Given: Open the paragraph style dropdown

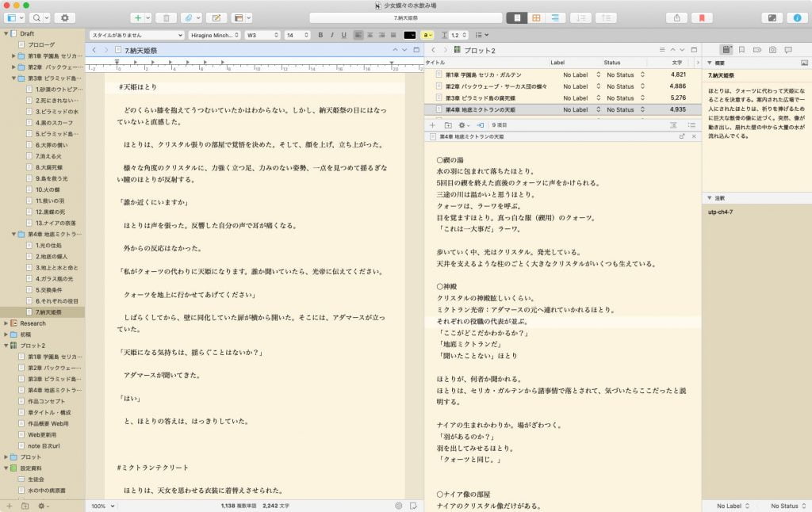Looking at the screenshot, I should [136, 35].
